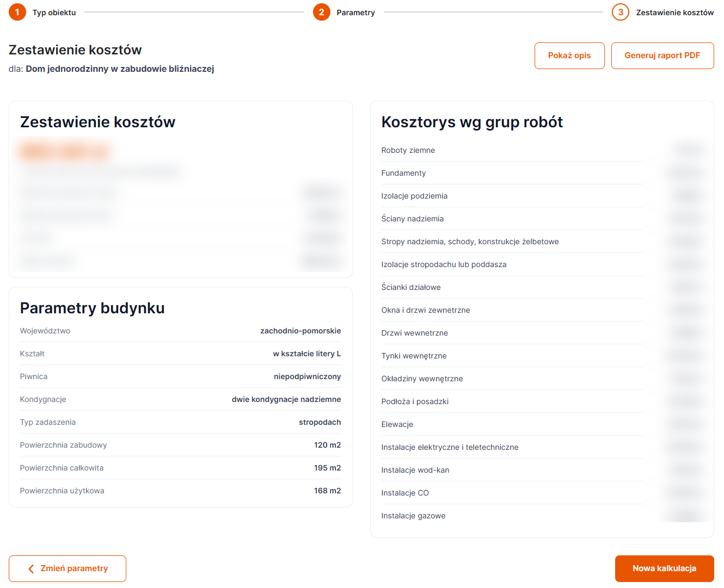The width and height of the screenshot is (724, 588).
Task: Select the Fundamenty cost row
Action: click(542, 173)
